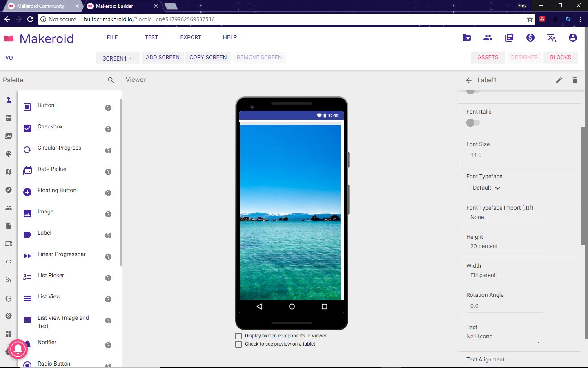Screen dimensions: 588x368
Task: Click the back arrow beside Label1
Action: point(469,80)
